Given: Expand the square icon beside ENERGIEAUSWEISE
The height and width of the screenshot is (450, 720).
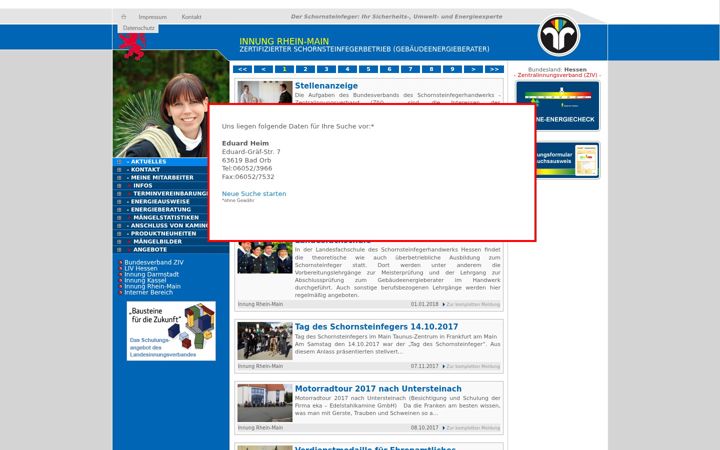Looking at the screenshot, I should tap(119, 202).
